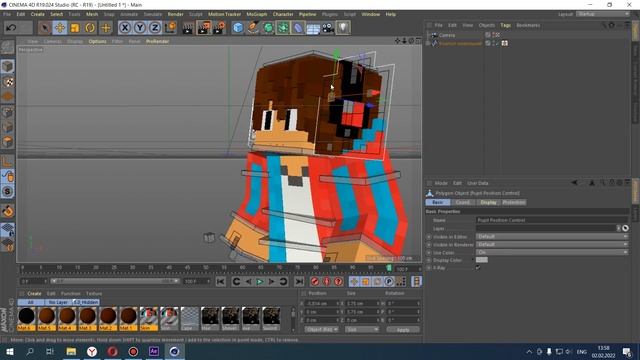This screenshot has width=640, height=360.
Task: Click Display Color swatch
Action: 482,260
